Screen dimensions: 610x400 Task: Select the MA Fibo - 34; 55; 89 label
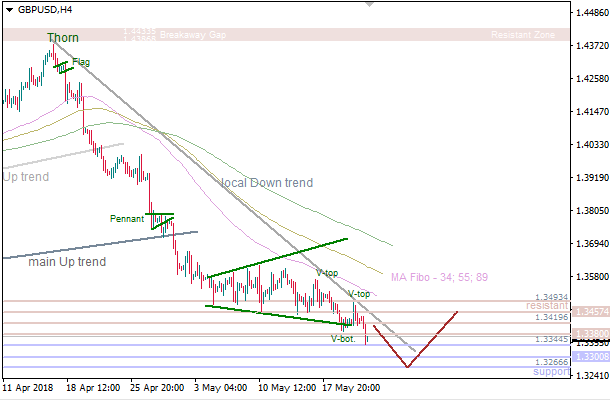coord(439,277)
